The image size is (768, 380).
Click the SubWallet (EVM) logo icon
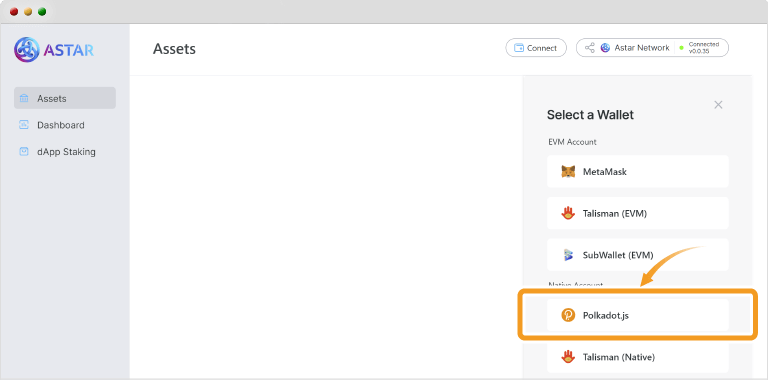tap(568, 255)
